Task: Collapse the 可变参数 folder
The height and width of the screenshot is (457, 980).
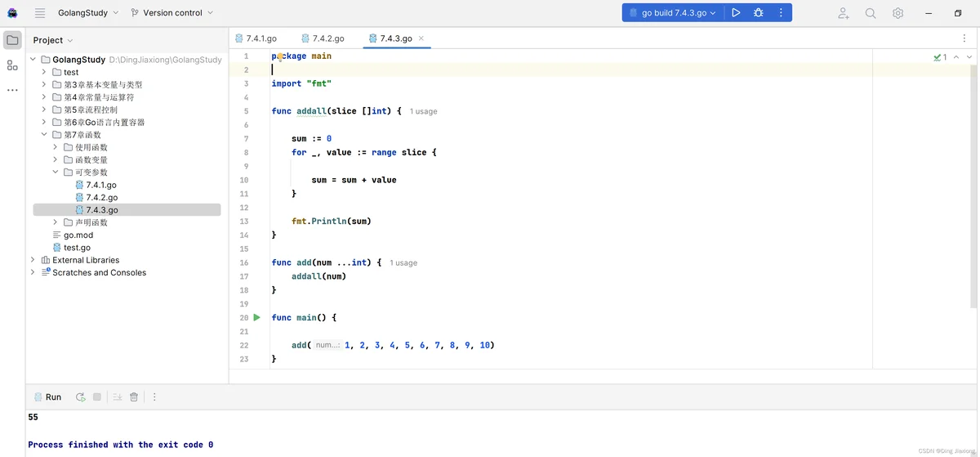Action: (56, 172)
